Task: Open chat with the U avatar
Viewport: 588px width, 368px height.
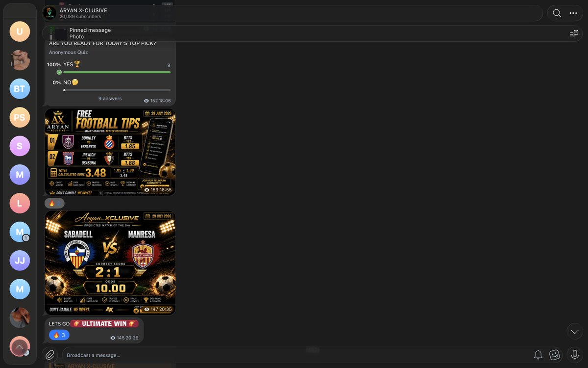Action: pos(20,32)
